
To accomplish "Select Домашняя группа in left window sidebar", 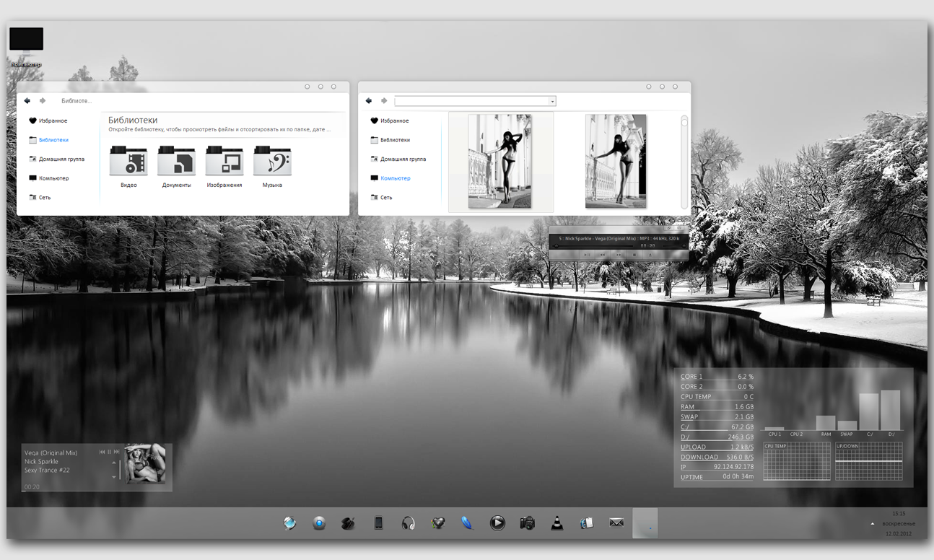I will point(56,159).
